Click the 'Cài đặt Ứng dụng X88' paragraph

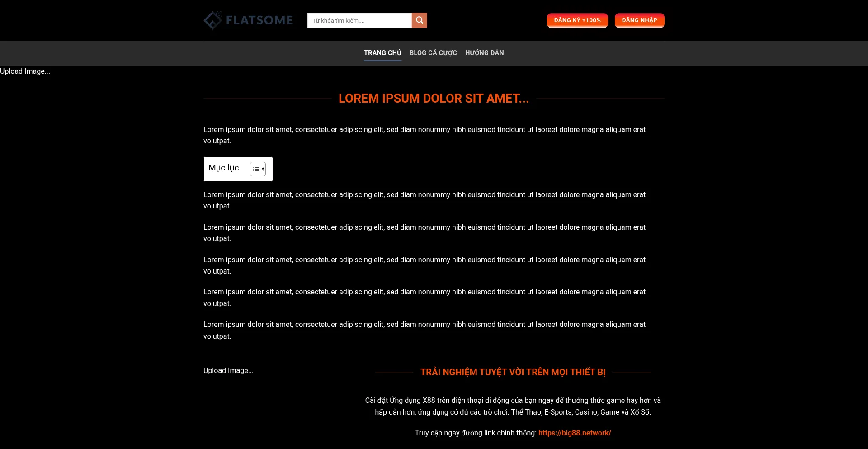[x=513, y=406]
